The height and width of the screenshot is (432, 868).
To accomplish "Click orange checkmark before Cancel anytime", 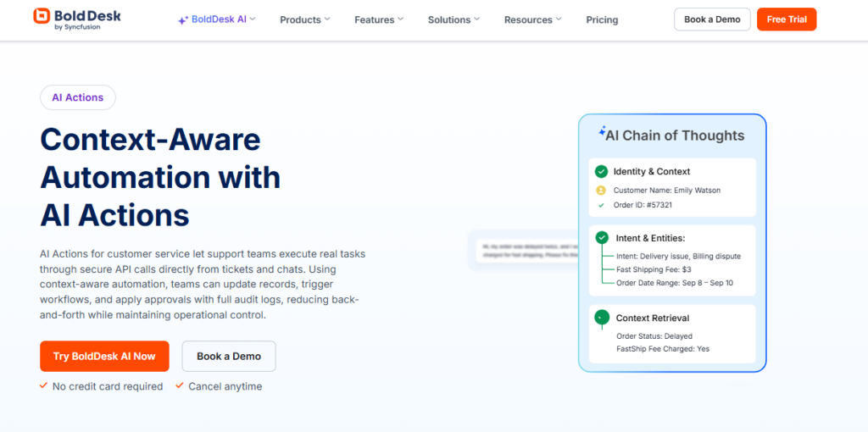I will click(x=180, y=385).
